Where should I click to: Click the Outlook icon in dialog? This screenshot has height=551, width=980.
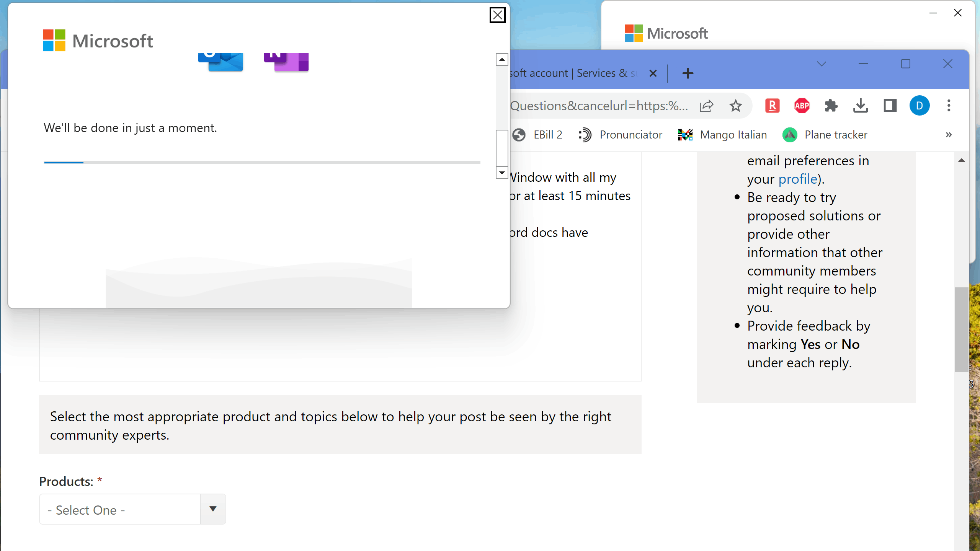click(x=220, y=62)
